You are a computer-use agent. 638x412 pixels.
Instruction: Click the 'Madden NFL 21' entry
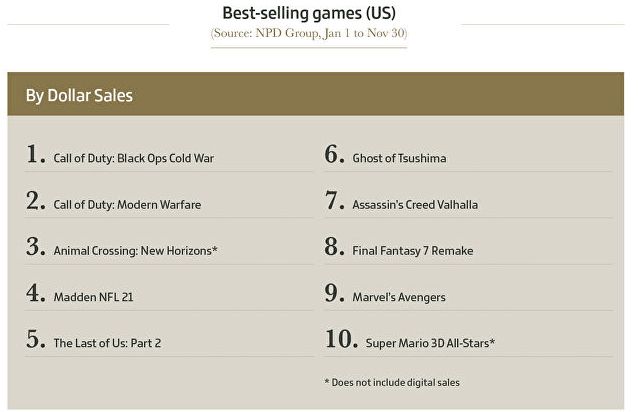pyautogui.click(x=93, y=297)
